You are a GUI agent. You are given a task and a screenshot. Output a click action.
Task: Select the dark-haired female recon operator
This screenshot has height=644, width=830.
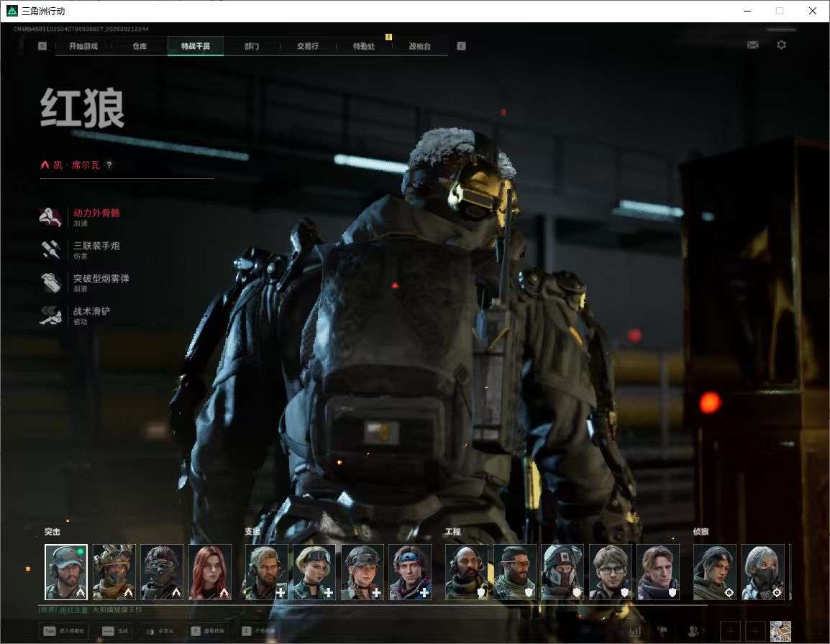715,572
